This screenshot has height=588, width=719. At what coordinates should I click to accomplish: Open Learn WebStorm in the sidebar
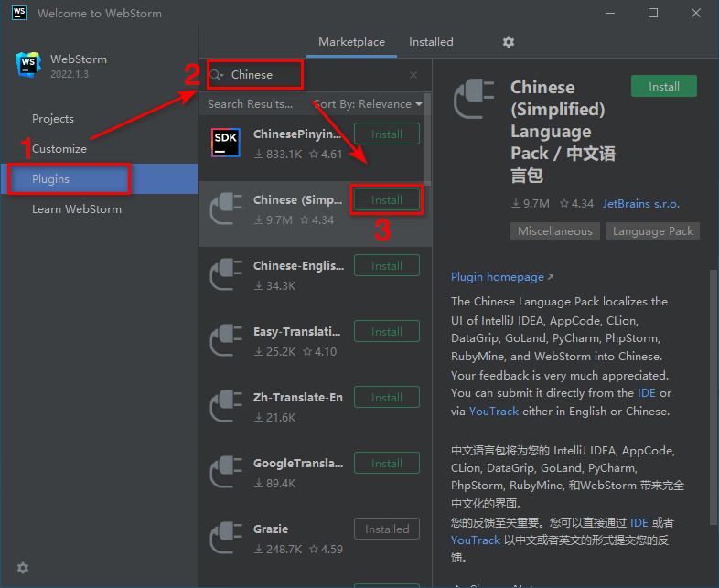coord(99,209)
